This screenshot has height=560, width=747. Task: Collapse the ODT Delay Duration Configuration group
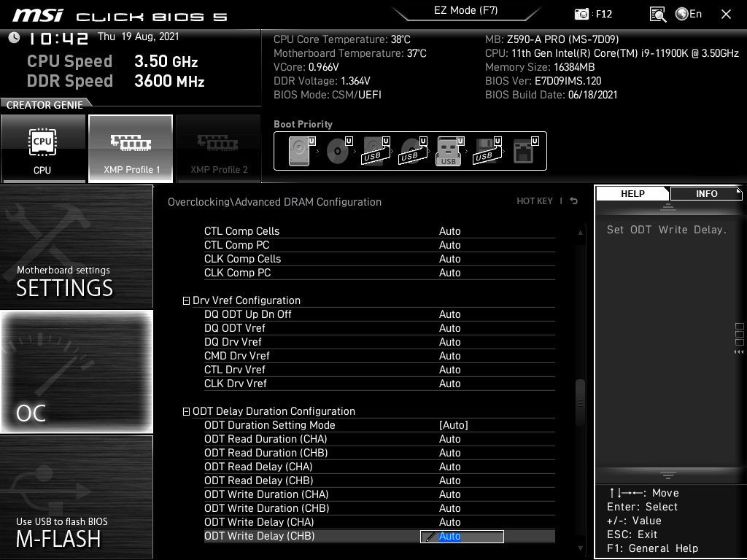186,412
